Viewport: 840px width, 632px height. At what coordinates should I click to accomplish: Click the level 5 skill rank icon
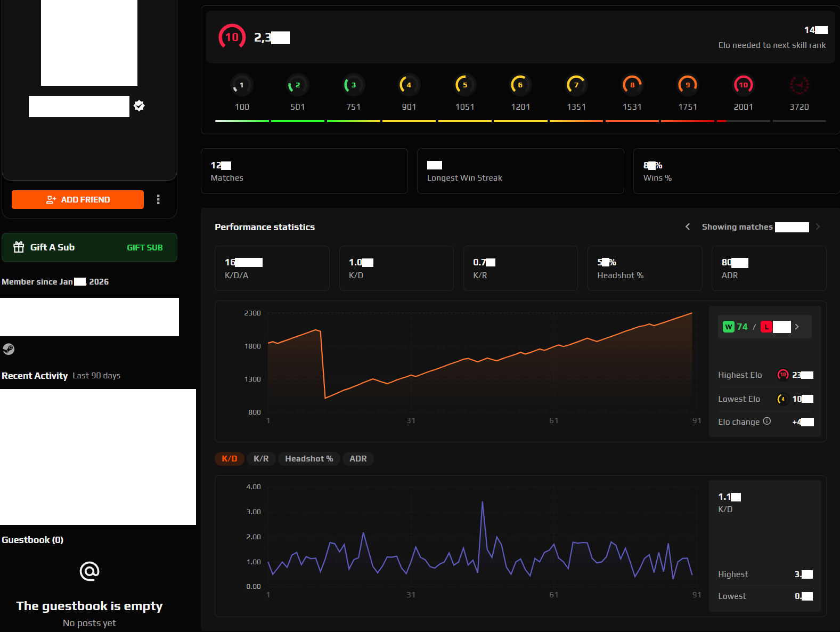(x=464, y=85)
